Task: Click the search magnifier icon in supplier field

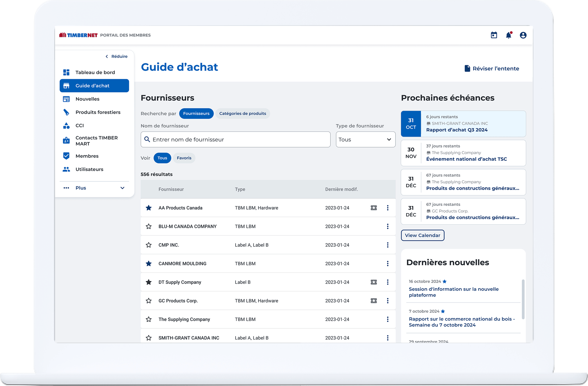Action: pos(147,139)
